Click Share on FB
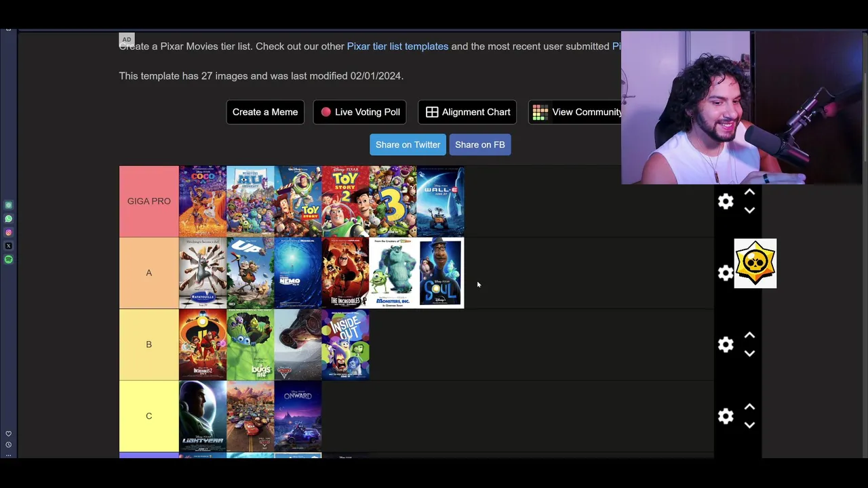This screenshot has height=488, width=868. point(480,144)
